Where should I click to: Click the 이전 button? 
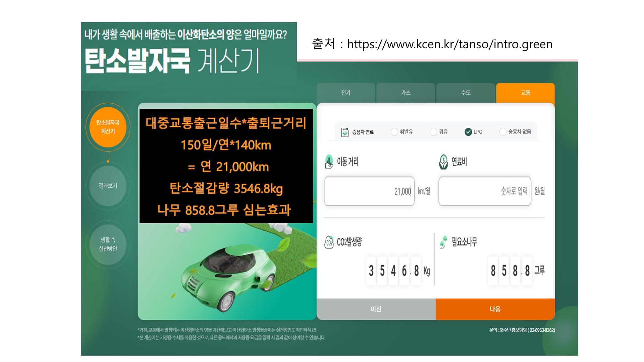(x=376, y=309)
